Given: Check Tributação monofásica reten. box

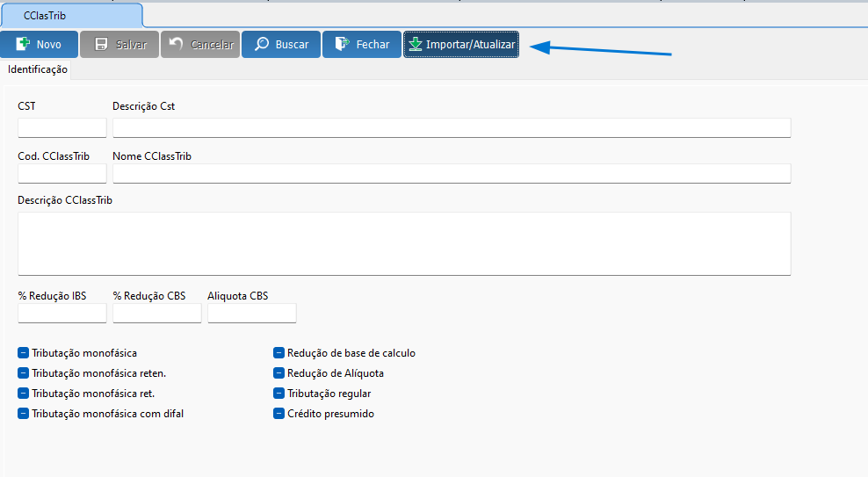Looking at the screenshot, I should [x=24, y=373].
